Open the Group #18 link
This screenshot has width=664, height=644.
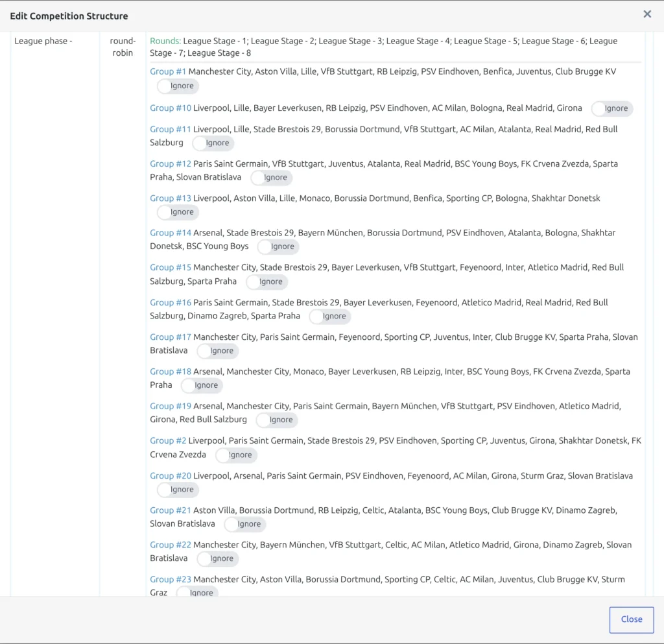click(x=171, y=372)
